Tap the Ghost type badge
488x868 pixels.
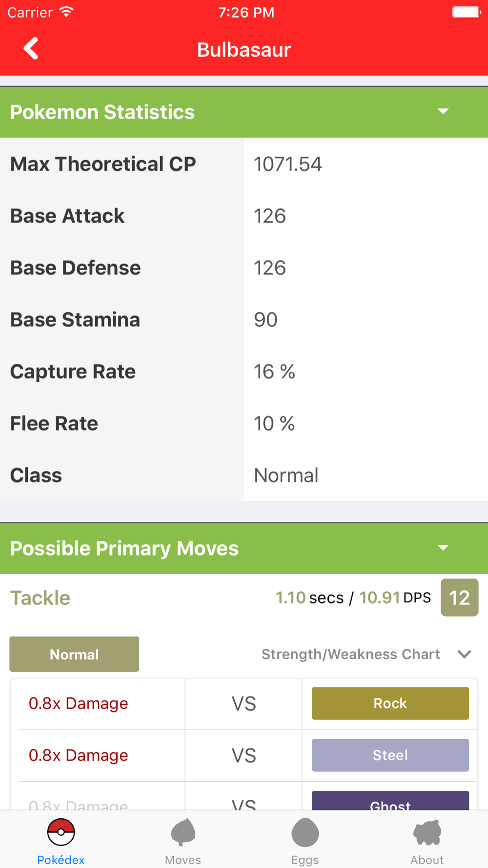390,802
